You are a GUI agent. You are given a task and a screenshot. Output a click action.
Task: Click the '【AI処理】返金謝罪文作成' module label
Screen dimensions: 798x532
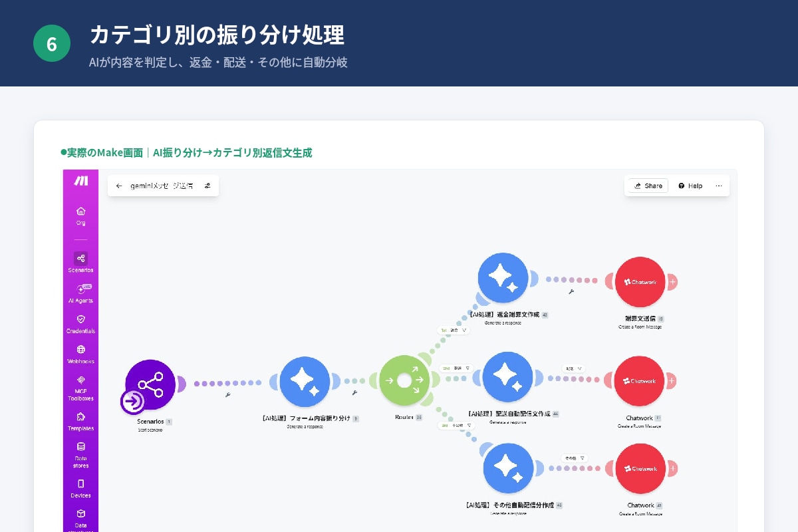pyautogui.click(x=504, y=315)
